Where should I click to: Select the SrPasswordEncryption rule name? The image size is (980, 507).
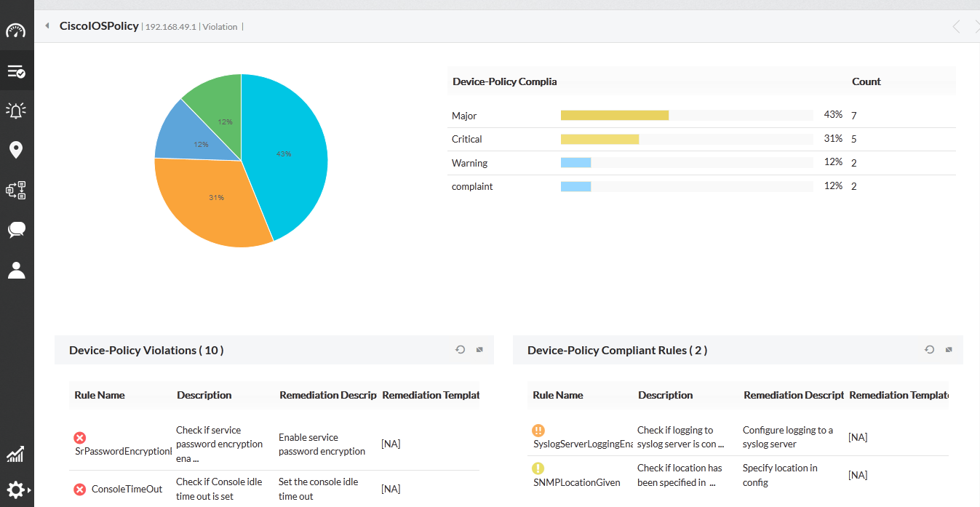124,451
